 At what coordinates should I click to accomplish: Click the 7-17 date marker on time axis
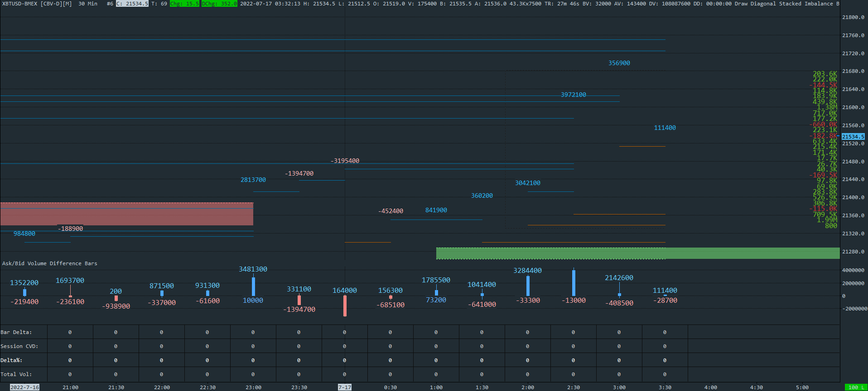click(345, 387)
